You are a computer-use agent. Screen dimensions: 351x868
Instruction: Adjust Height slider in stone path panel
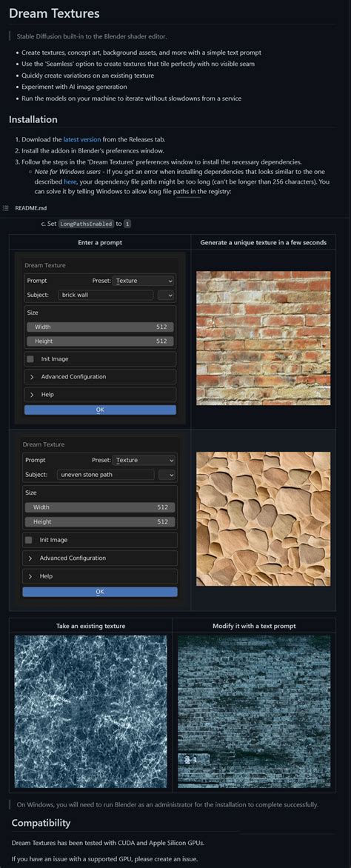[100, 522]
